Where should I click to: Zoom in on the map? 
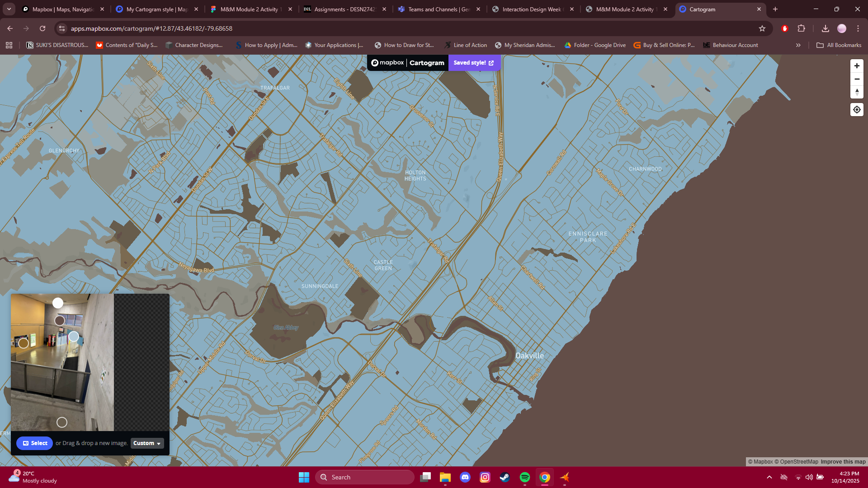[857, 66]
